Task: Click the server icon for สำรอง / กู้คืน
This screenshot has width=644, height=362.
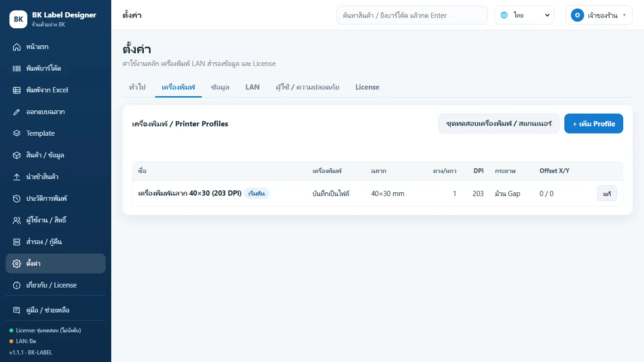Action: coord(17,242)
